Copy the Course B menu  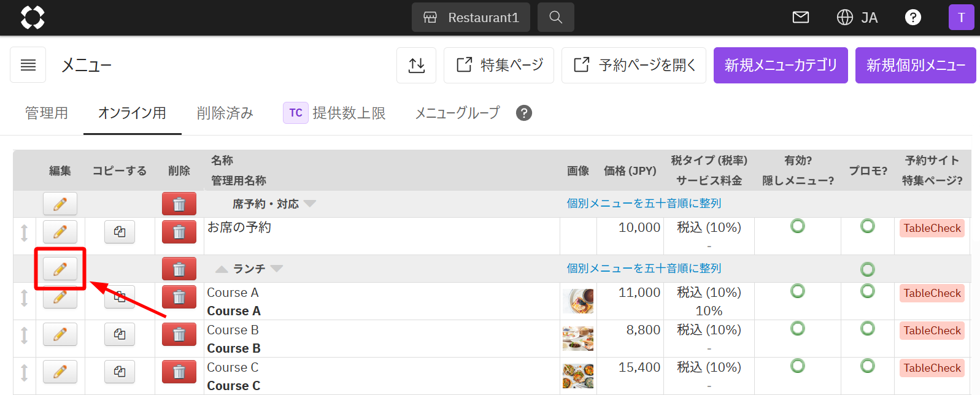[x=120, y=334]
